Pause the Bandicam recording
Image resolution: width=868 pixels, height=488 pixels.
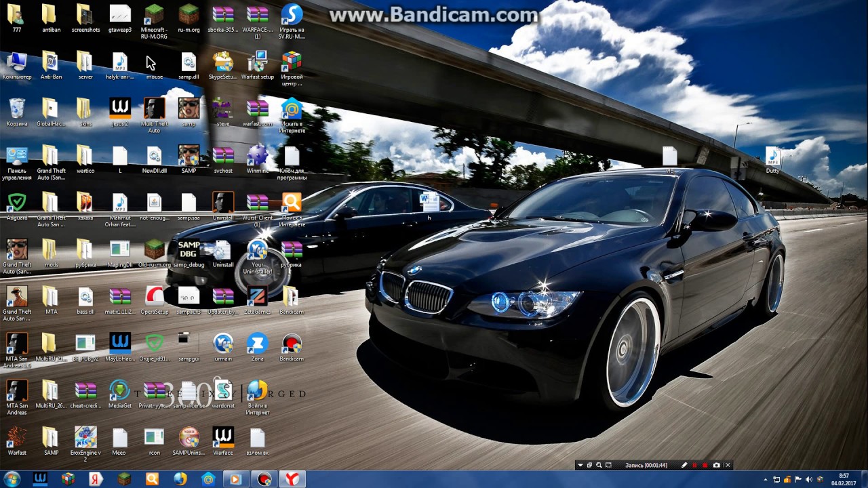(x=695, y=466)
